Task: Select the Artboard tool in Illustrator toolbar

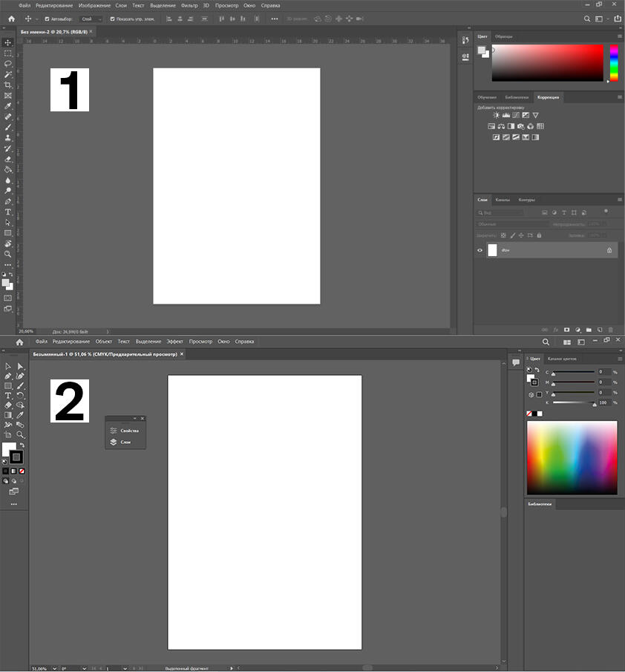Action: coord(8,435)
